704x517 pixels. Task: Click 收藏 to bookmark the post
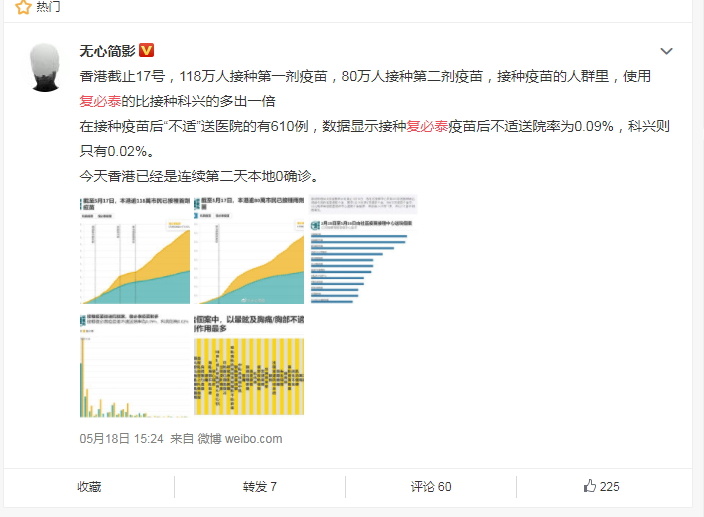coord(89,486)
